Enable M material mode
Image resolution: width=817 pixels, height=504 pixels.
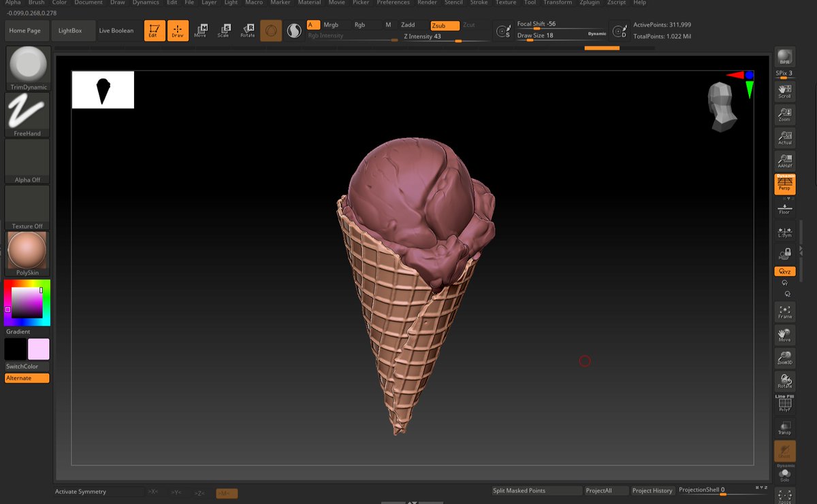click(x=388, y=25)
